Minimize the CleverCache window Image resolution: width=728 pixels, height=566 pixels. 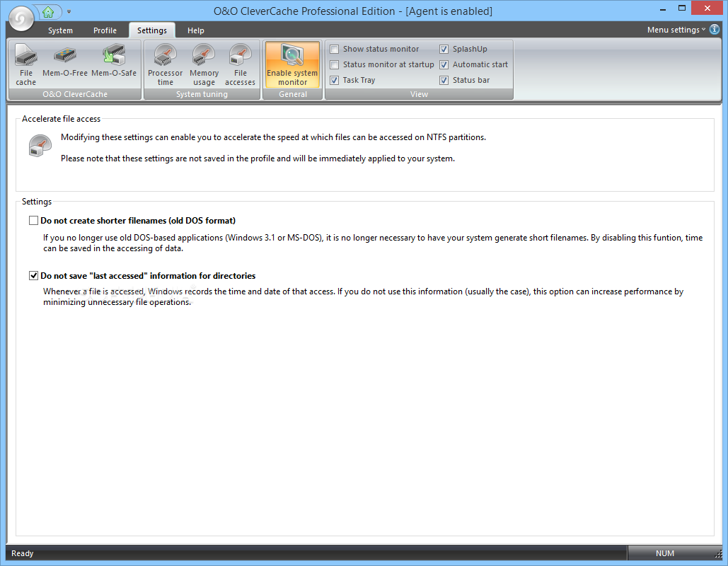(x=663, y=8)
